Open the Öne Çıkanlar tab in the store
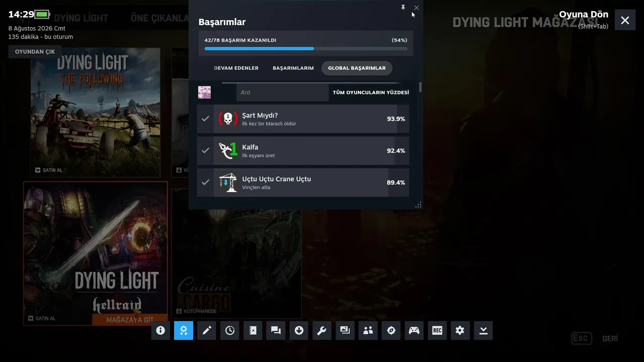 pyautogui.click(x=159, y=18)
